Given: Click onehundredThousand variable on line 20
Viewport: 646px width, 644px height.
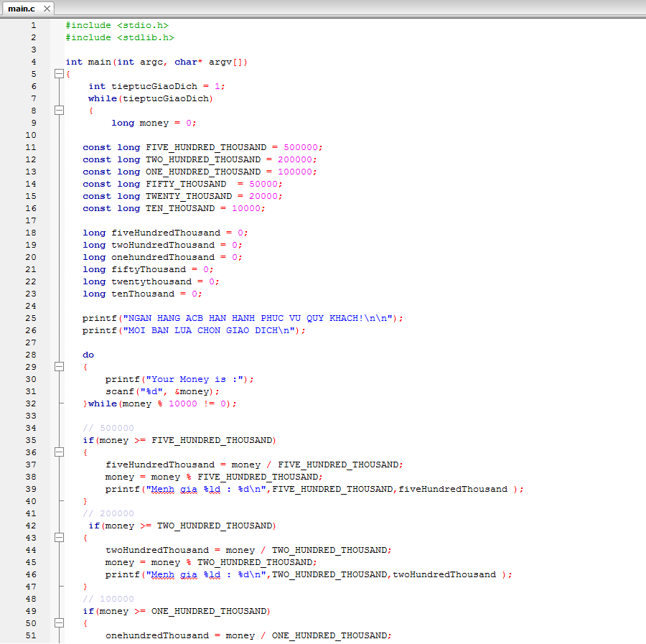Looking at the screenshot, I should tap(163, 257).
